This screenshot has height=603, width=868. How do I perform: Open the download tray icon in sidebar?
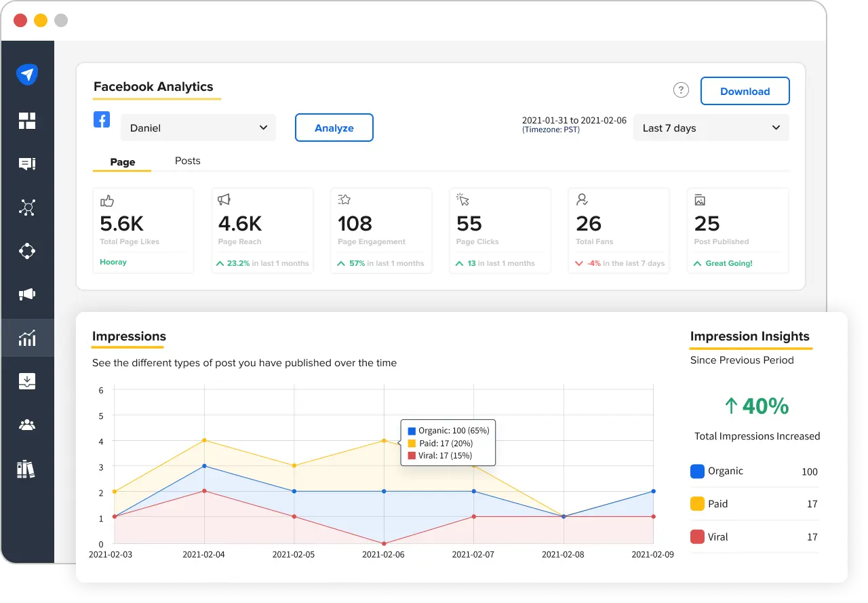(27, 381)
